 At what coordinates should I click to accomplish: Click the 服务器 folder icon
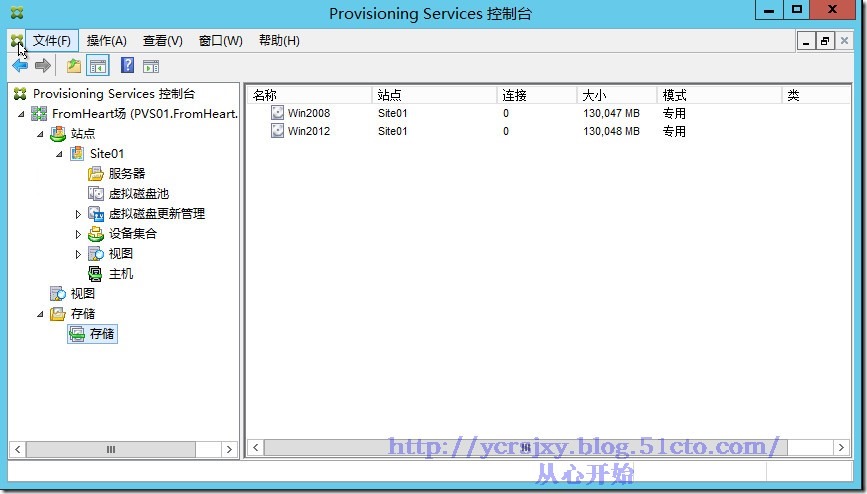click(x=96, y=174)
